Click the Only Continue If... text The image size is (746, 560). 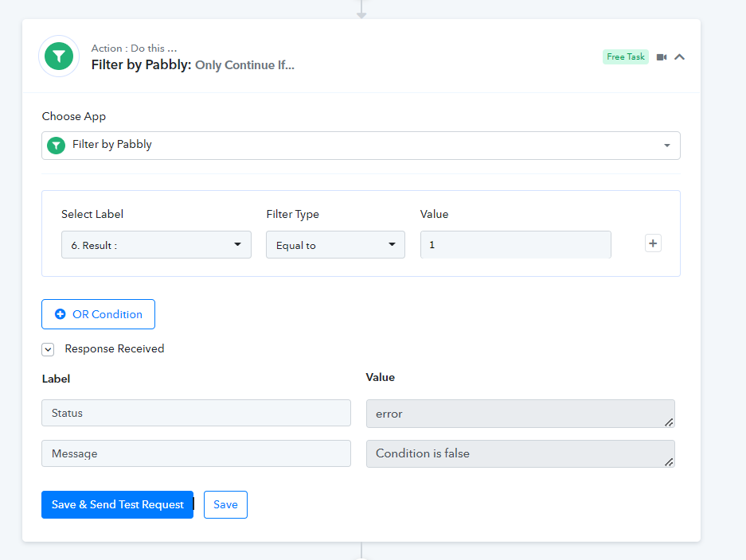(x=244, y=65)
